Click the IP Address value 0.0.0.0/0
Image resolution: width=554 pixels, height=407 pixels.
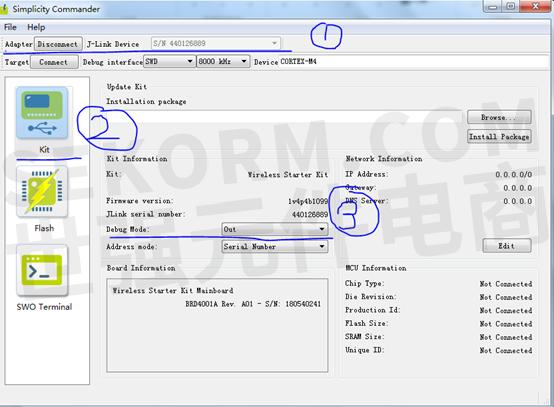click(514, 175)
